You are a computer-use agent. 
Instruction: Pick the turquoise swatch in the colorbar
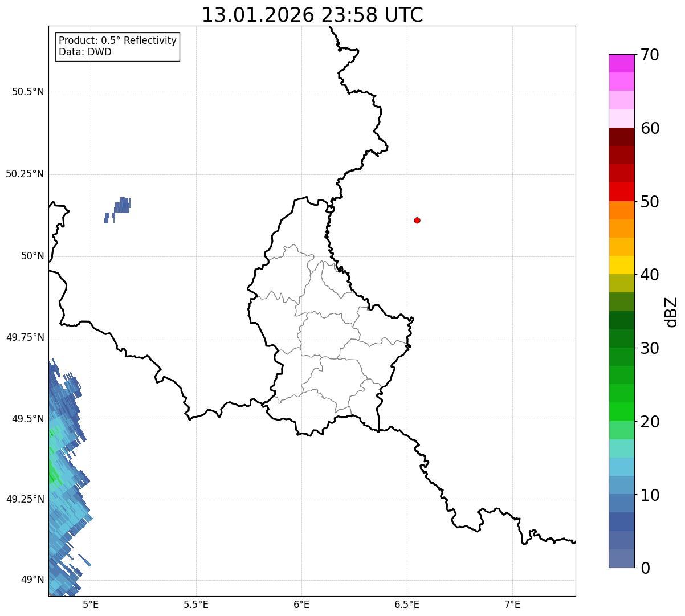[x=621, y=448]
